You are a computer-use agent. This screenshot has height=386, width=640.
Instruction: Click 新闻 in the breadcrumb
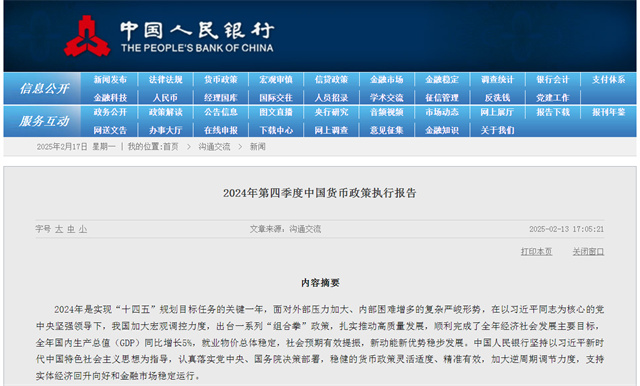pos(258,147)
